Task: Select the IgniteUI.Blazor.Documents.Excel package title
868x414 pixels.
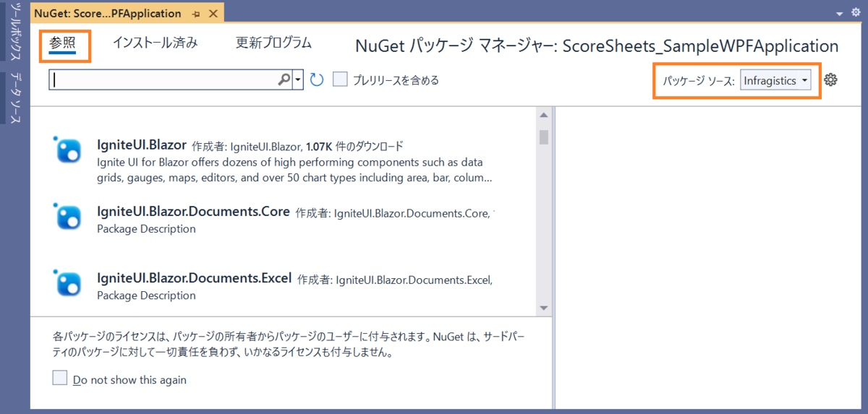Action: (x=194, y=277)
